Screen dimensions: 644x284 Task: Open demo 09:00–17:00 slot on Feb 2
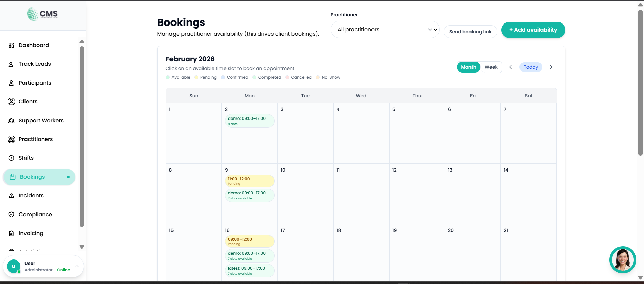(x=249, y=121)
